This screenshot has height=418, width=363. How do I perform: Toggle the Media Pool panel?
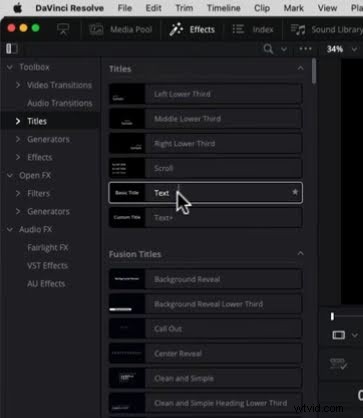[x=120, y=30]
